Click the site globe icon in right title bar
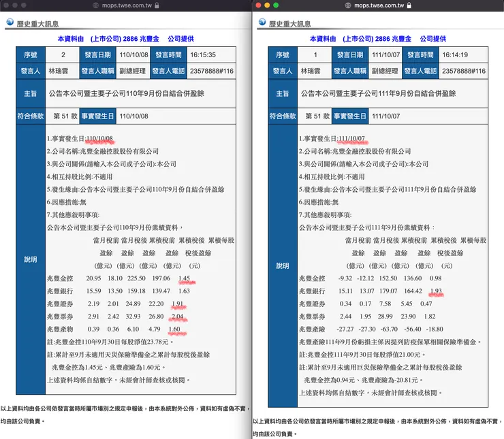The height and width of the screenshot is (439, 504). 348,5
